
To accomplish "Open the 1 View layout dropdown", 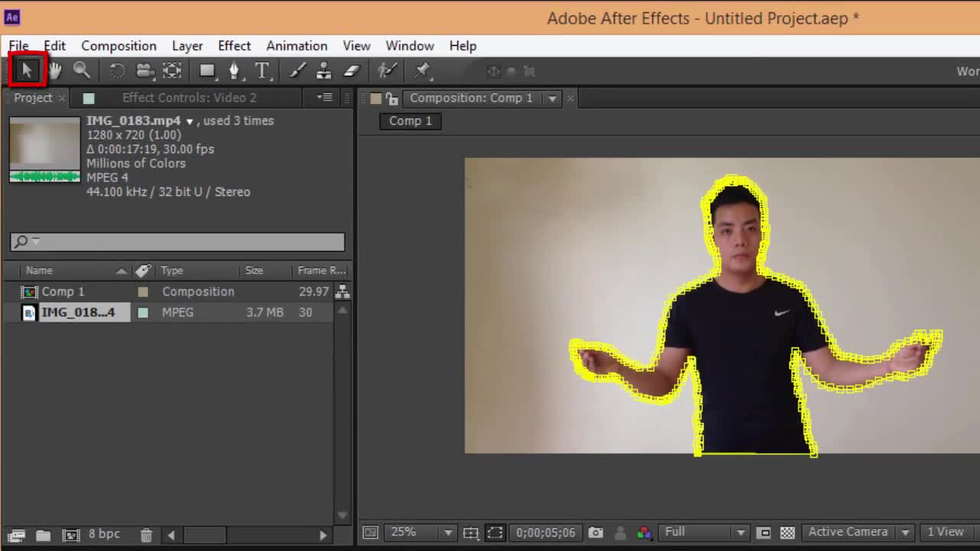I will tap(949, 532).
